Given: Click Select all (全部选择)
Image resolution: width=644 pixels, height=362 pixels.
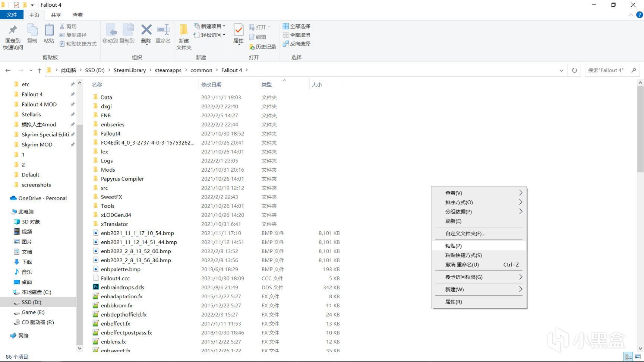Looking at the screenshot, I should tap(297, 26).
